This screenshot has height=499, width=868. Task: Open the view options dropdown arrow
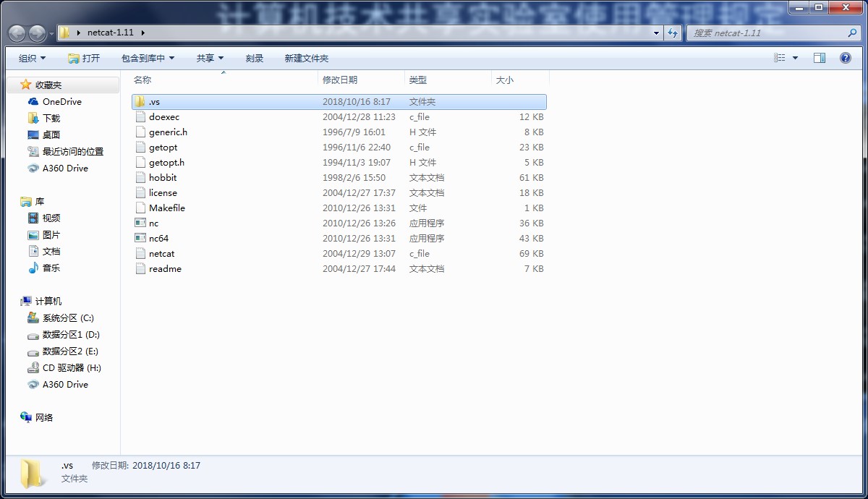(x=796, y=58)
